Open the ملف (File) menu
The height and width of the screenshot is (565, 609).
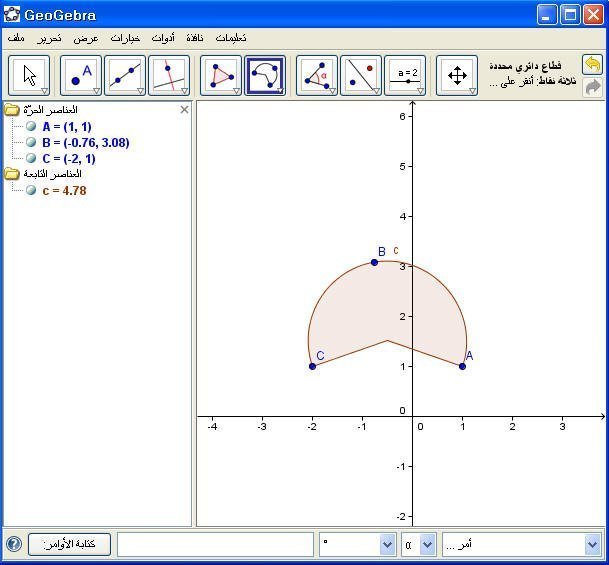coord(17,38)
